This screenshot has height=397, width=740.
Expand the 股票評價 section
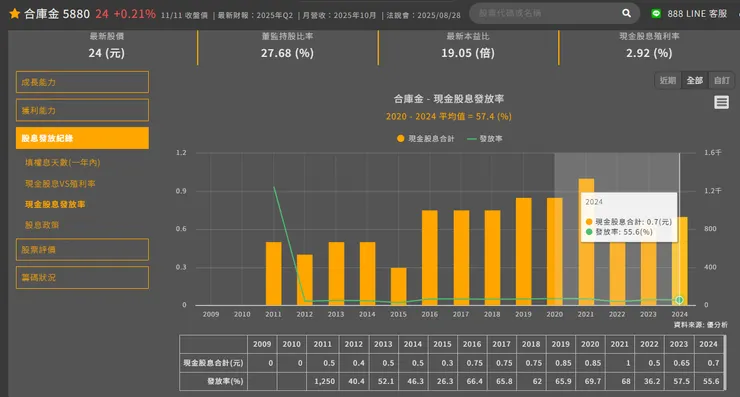coord(82,249)
